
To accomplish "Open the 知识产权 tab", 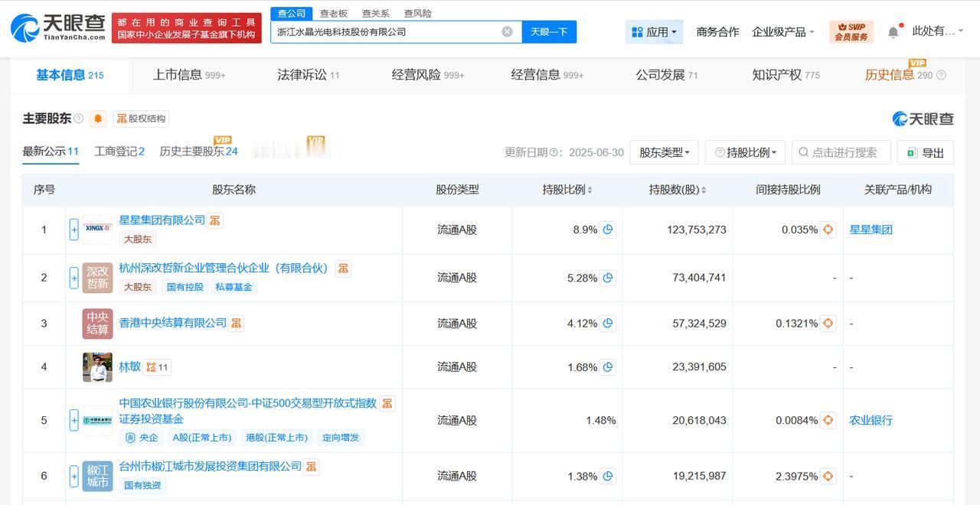I will pos(786,75).
